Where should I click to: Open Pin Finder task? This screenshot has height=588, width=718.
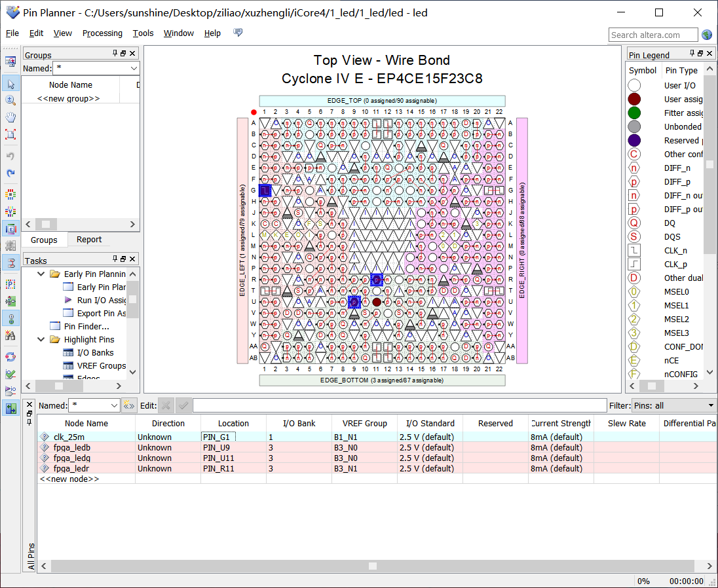[x=86, y=327]
